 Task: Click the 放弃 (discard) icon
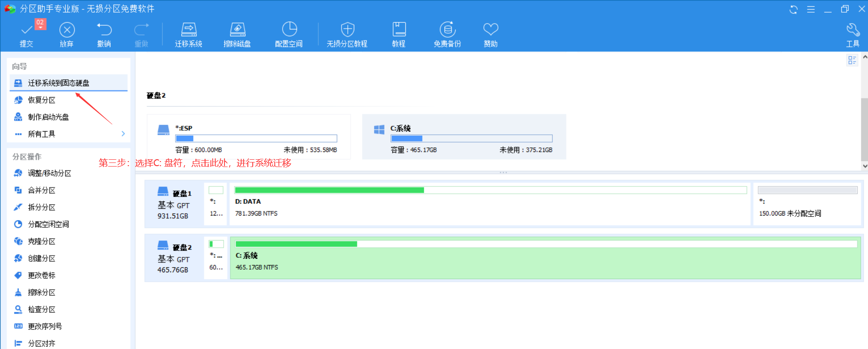[x=67, y=30]
